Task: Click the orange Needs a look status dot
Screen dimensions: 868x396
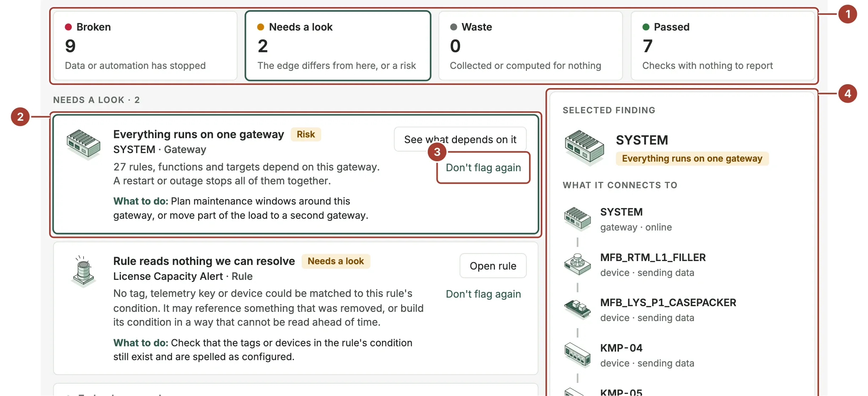Action: 260,27
